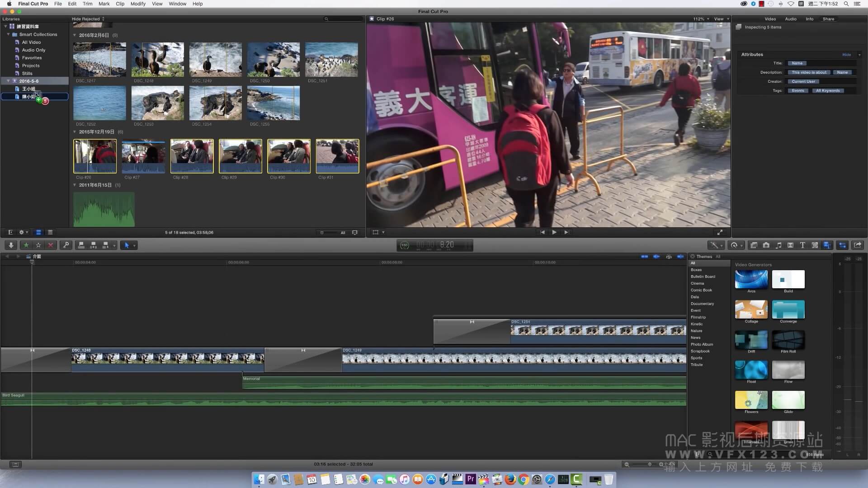Open the Timeline Index button
868x488 pixels.
click(15, 464)
